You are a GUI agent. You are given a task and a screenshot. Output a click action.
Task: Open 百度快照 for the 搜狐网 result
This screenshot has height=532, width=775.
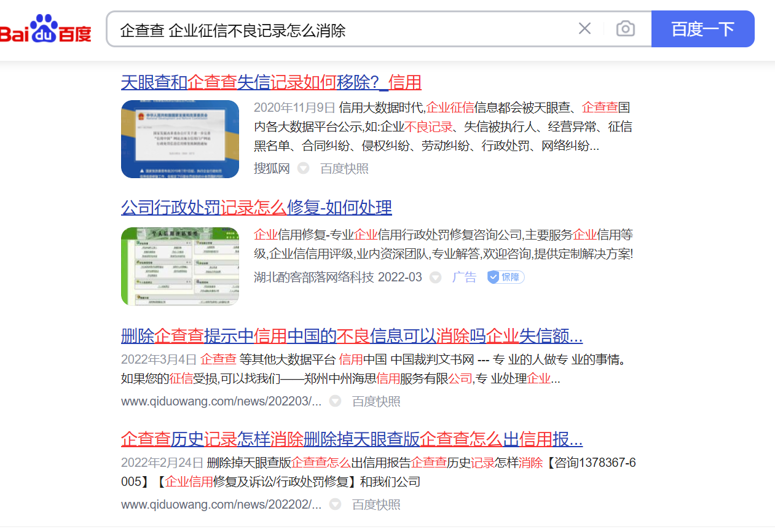click(x=344, y=168)
